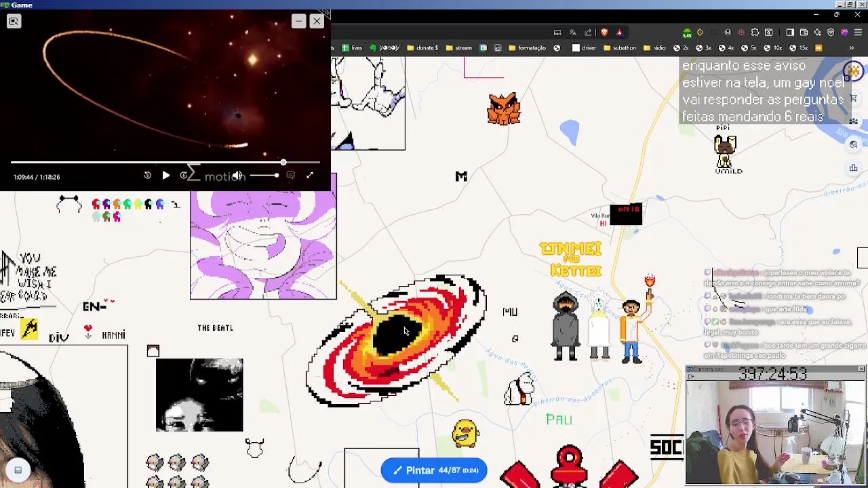Image resolution: width=868 pixels, height=488 pixels.
Task: Click the 4x bookmark
Action: tap(726, 47)
